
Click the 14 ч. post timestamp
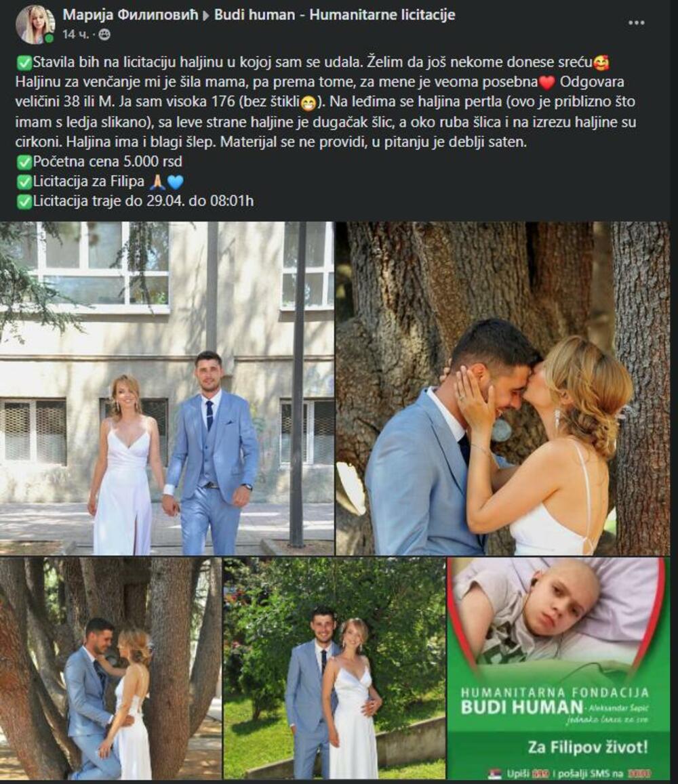point(76,35)
